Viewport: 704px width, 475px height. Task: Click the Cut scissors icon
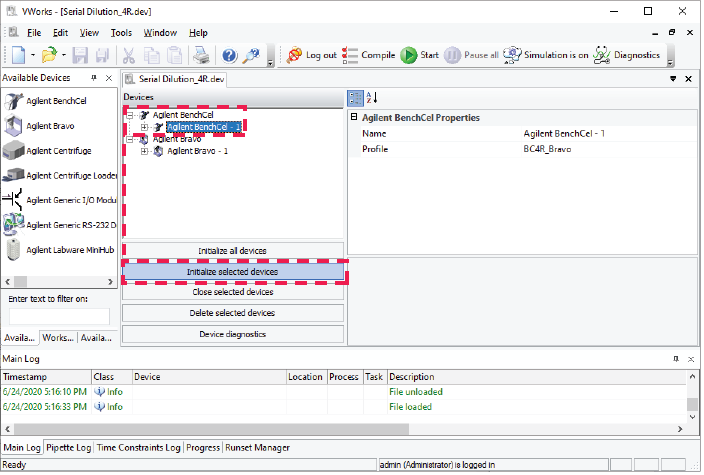(x=129, y=55)
